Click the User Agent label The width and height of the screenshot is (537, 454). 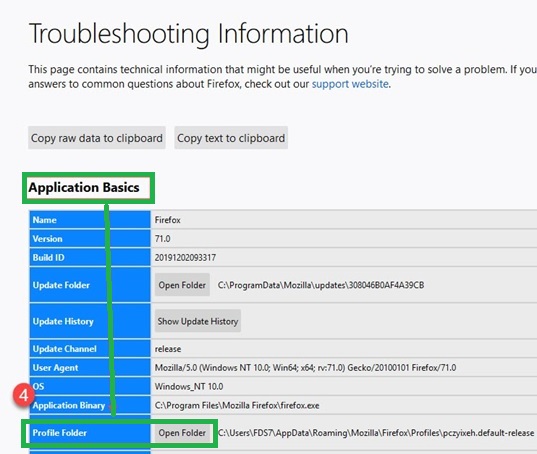pyautogui.click(x=55, y=368)
